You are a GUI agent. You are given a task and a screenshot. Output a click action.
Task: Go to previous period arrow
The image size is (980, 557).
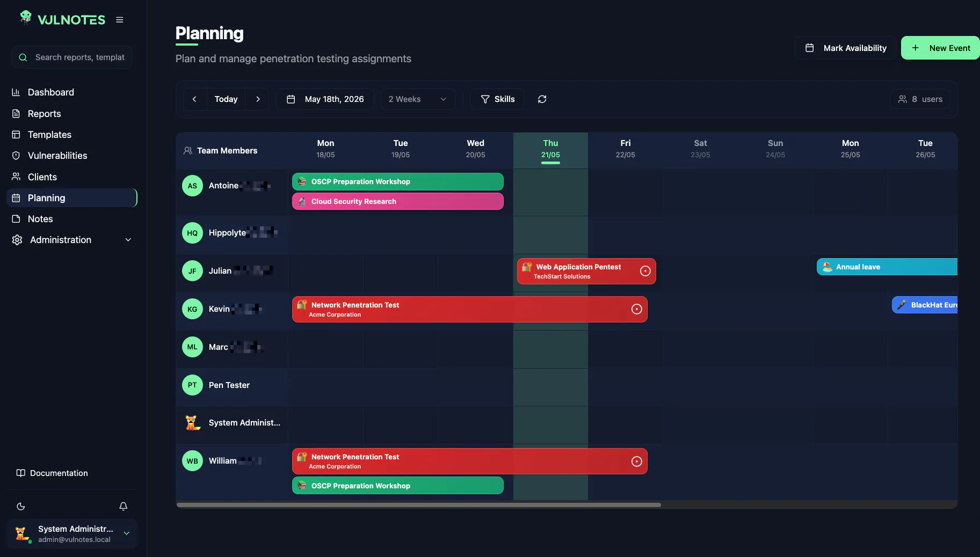pyautogui.click(x=194, y=99)
